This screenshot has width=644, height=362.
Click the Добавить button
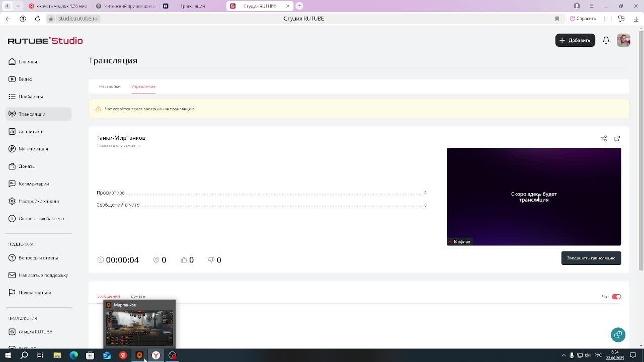coord(575,40)
